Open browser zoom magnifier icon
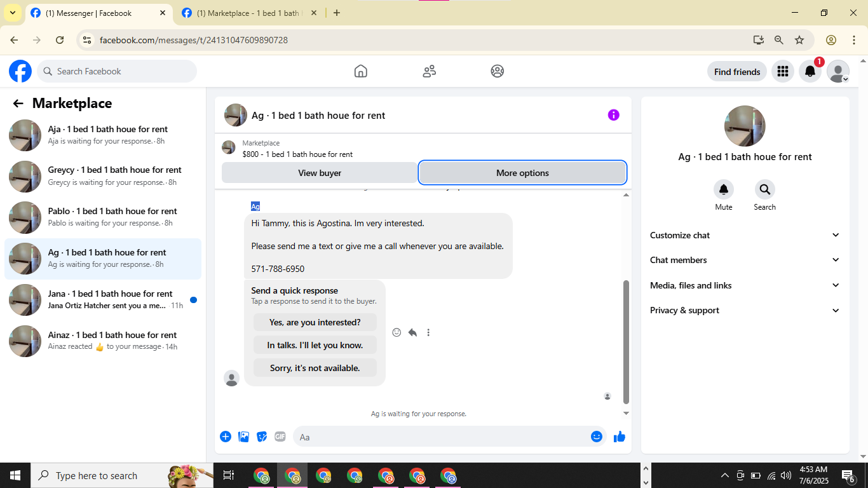This screenshot has width=868, height=488. (779, 40)
